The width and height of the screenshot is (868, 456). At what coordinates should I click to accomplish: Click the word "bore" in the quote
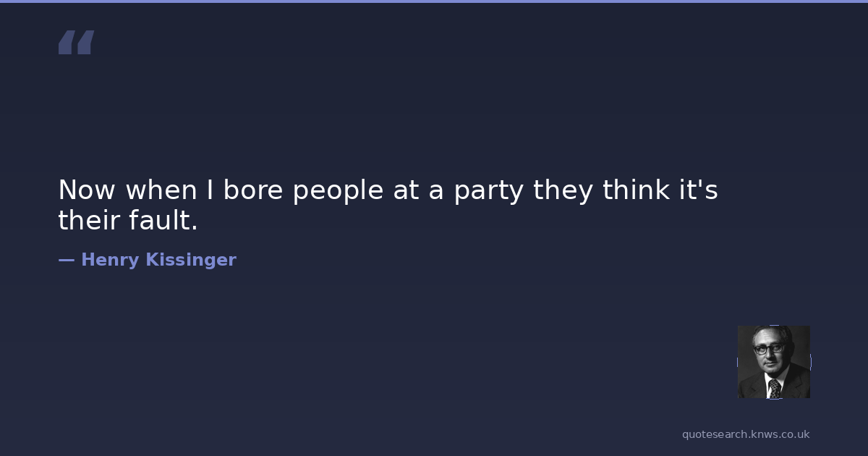253,190
